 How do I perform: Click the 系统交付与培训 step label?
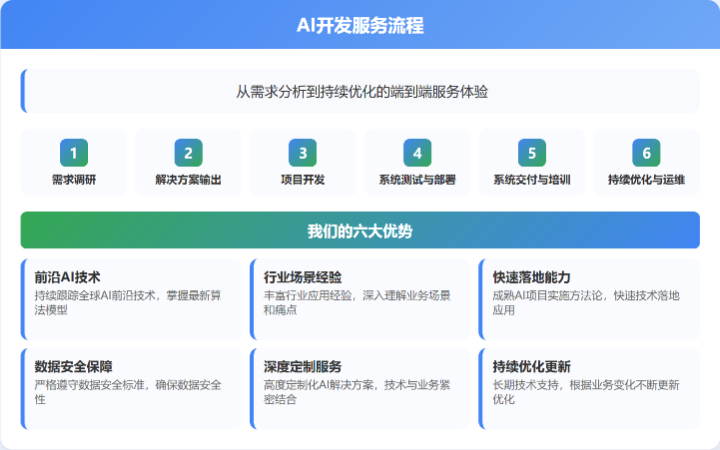click(x=532, y=180)
